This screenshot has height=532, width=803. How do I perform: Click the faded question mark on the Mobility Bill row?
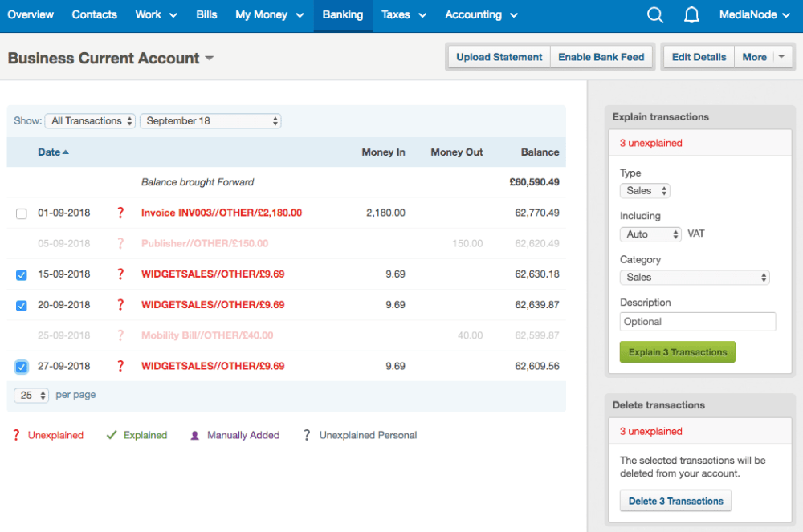[x=120, y=335]
